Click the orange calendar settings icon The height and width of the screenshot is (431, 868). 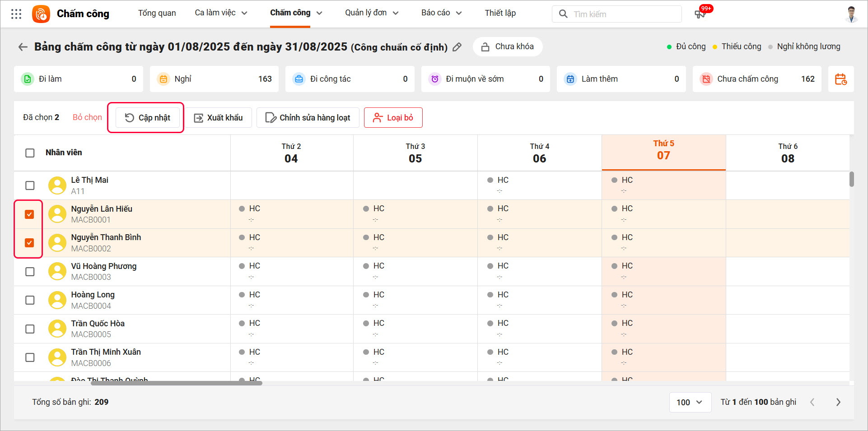tap(840, 79)
